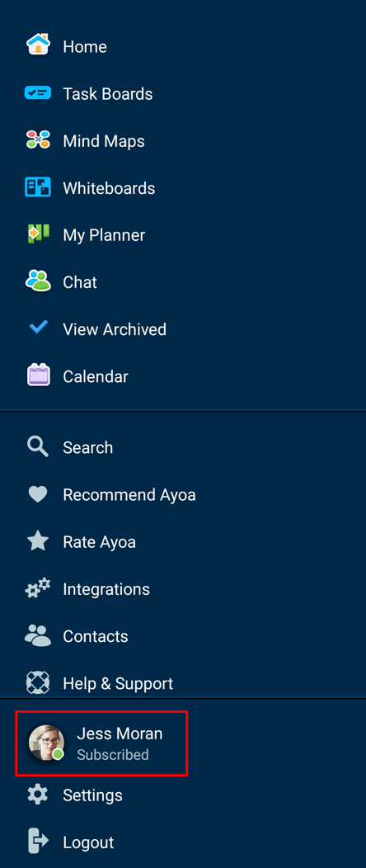
Task: Select the Logout door icon
Action: point(38,842)
